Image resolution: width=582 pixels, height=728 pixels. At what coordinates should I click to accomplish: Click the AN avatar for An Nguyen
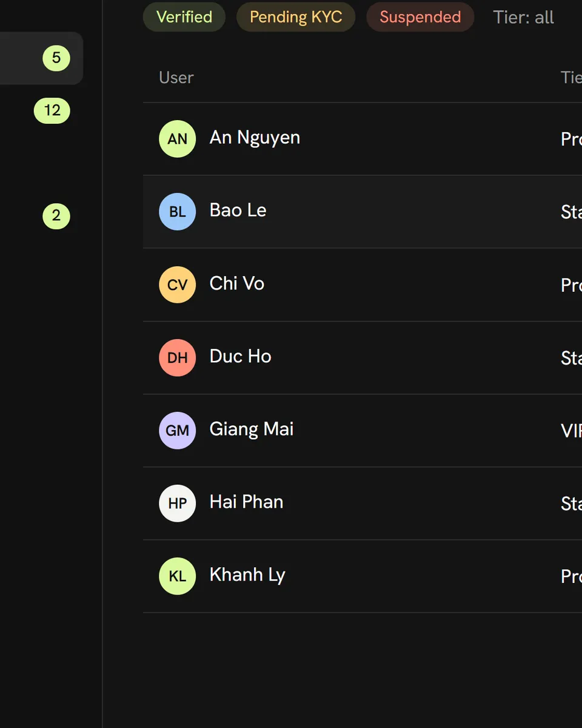[177, 139]
